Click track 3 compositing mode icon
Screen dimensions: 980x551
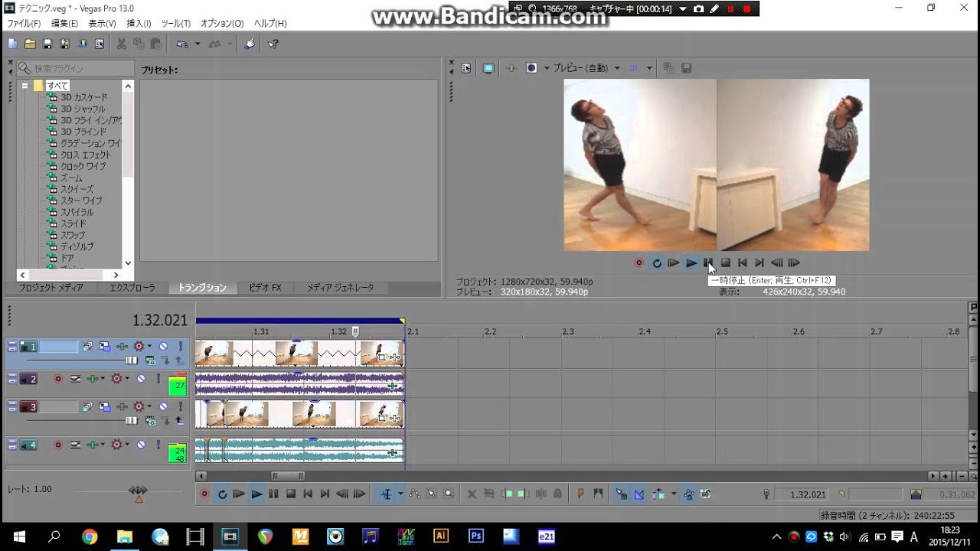150,420
